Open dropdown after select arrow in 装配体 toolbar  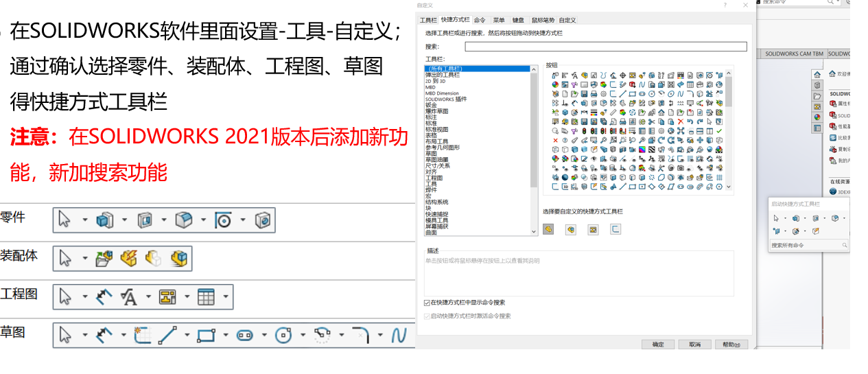[85, 259]
